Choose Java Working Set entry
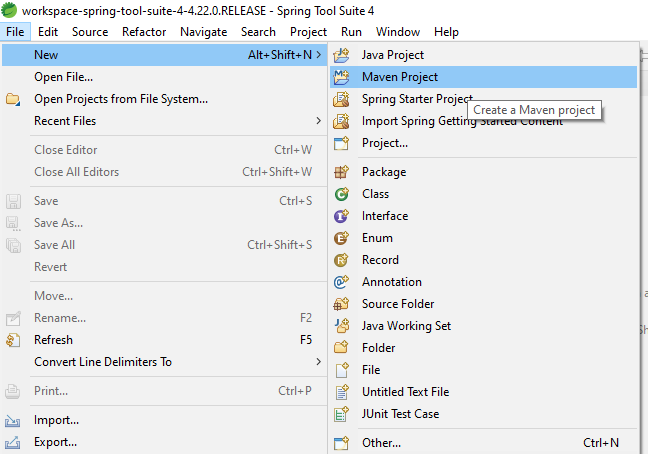This screenshot has height=454, width=648. [484, 326]
